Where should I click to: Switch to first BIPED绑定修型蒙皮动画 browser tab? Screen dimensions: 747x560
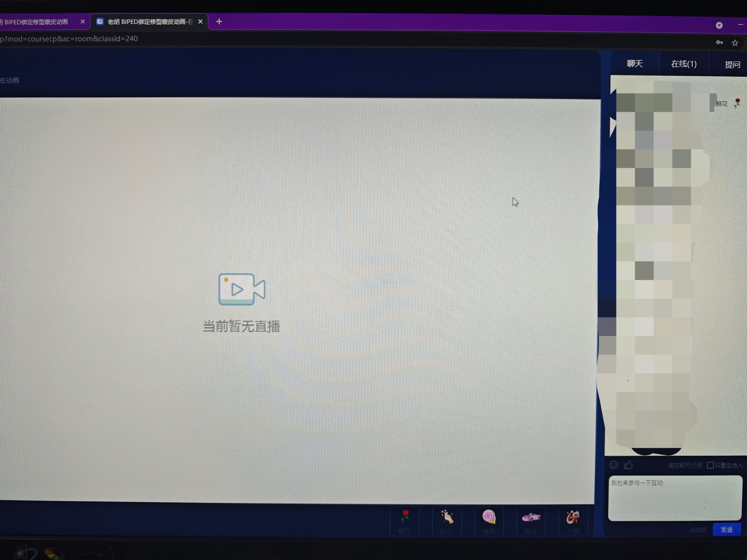[x=37, y=22]
